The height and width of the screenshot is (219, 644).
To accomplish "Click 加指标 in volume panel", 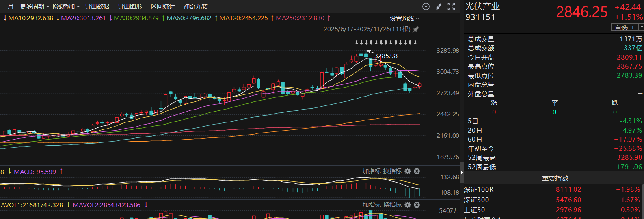I will pyautogui.click(x=372, y=205).
